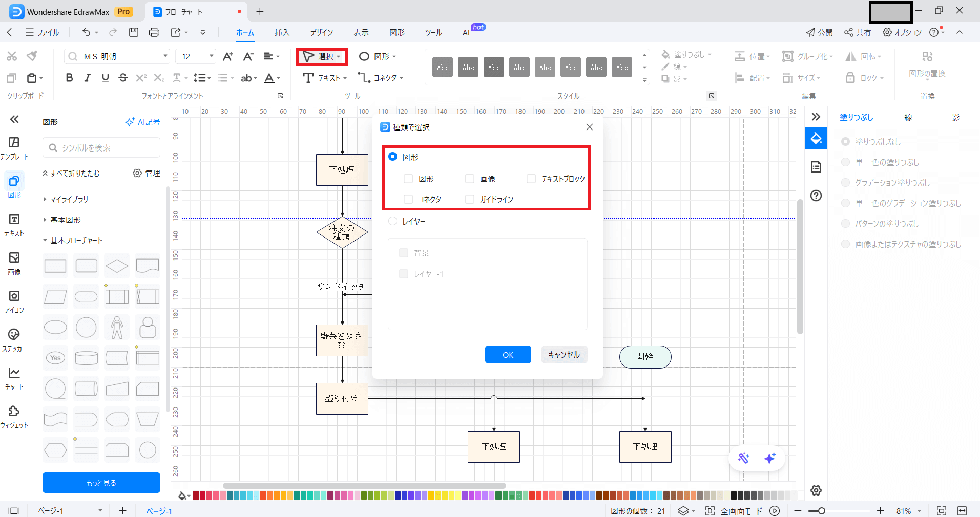This screenshot has height=517, width=980.
Task: Check the テキストブロック checkbox
Action: pyautogui.click(x=531, y=179)
